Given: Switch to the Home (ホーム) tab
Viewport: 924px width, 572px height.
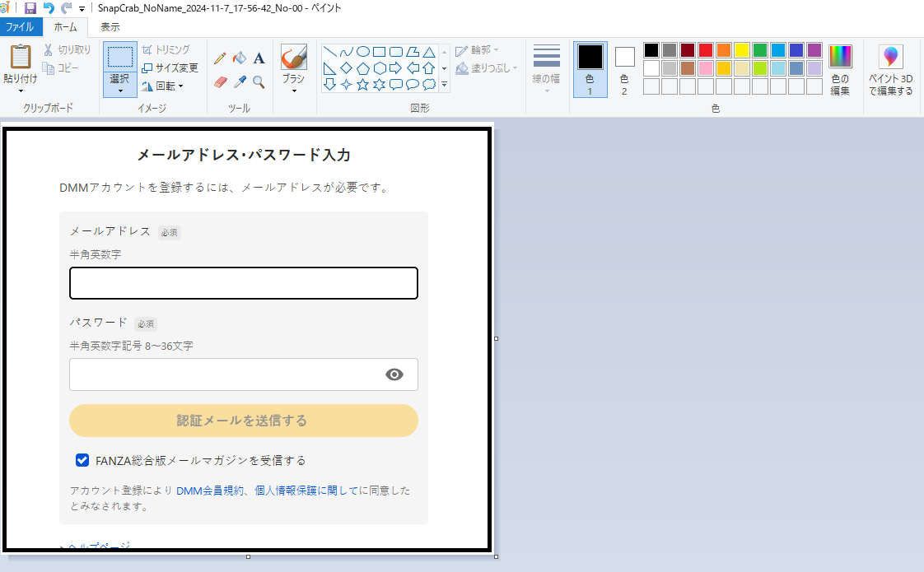Looking at the screenshot, I should (x=65, y=26).
